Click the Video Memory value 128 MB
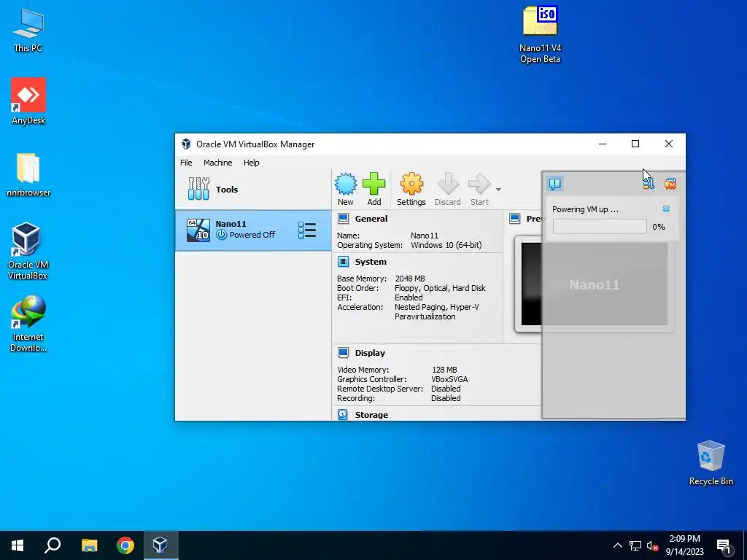 point(444,370)
